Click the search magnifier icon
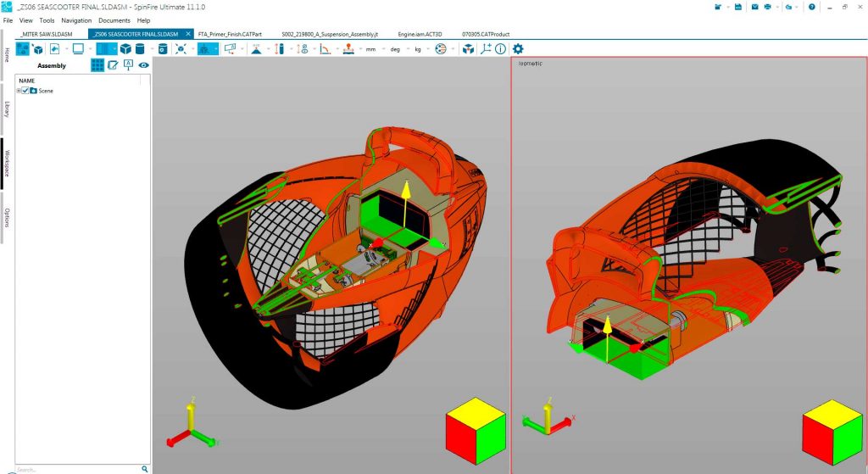Viewport: 868px width, 474px height. click(x=144, y=469)
